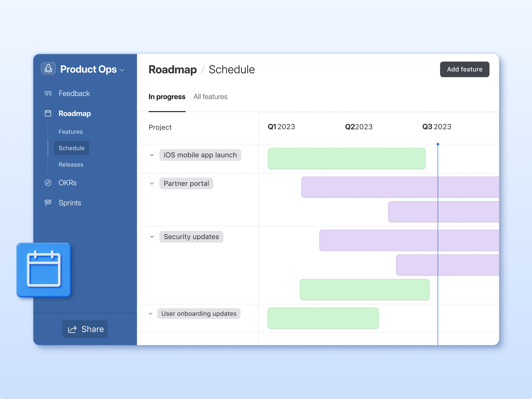This screenshot has height=399, width=532.
Task: Collapse the iOS mobile app launch row
Action: coord(152,155)
